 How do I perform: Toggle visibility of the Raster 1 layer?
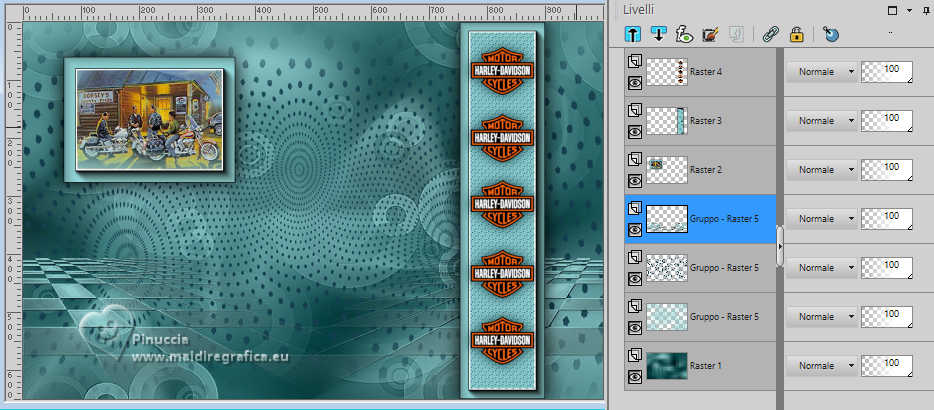coord(635,376)
